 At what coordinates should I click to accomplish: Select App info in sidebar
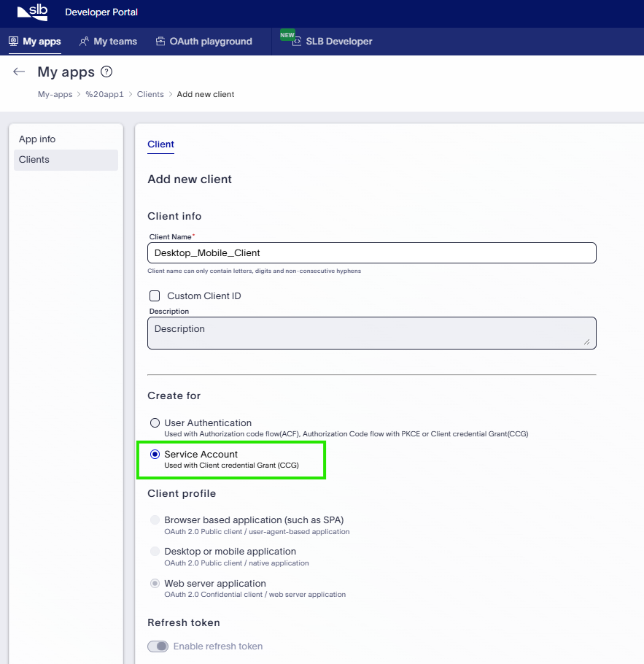(x=66, y=139)
